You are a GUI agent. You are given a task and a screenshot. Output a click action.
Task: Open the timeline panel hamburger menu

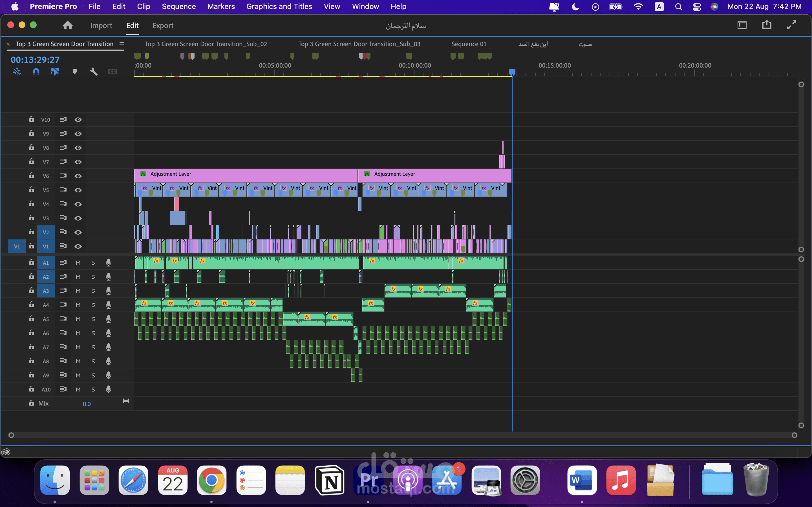pos(122,44)
